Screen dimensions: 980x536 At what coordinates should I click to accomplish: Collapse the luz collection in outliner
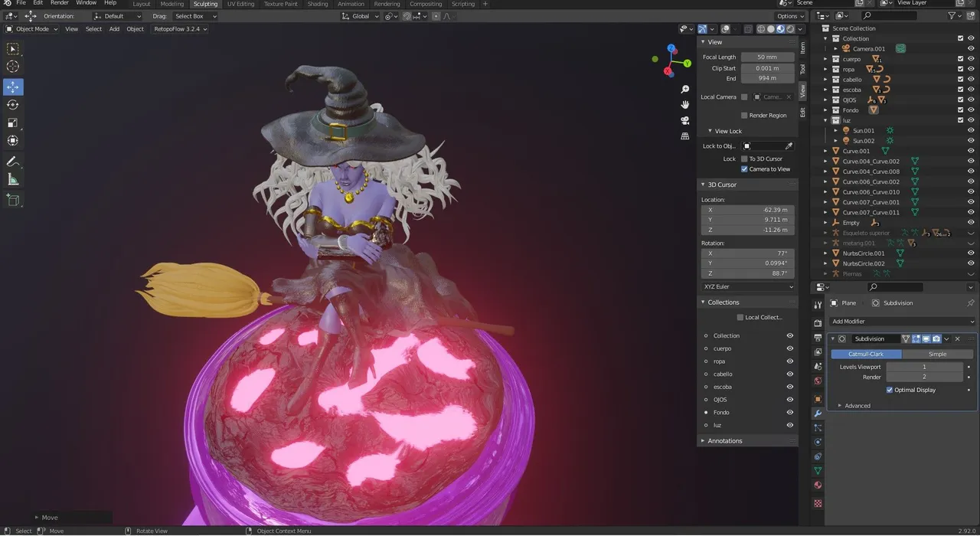tap(825, 120)
